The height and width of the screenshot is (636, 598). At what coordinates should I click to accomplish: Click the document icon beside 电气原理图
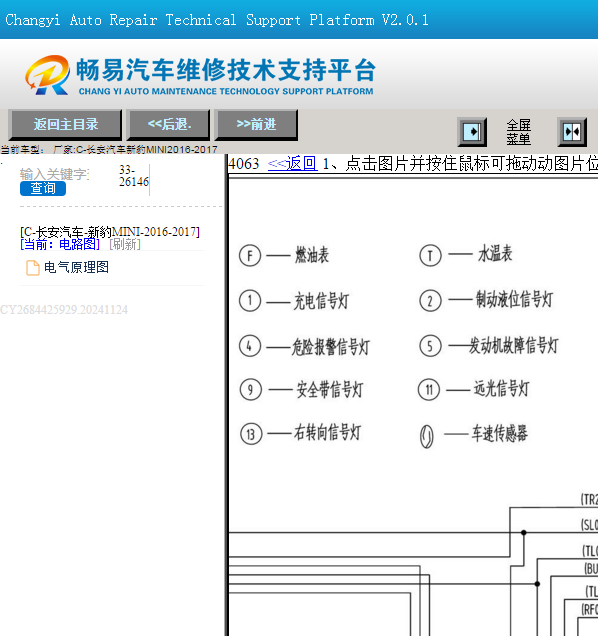pos(33,268)
